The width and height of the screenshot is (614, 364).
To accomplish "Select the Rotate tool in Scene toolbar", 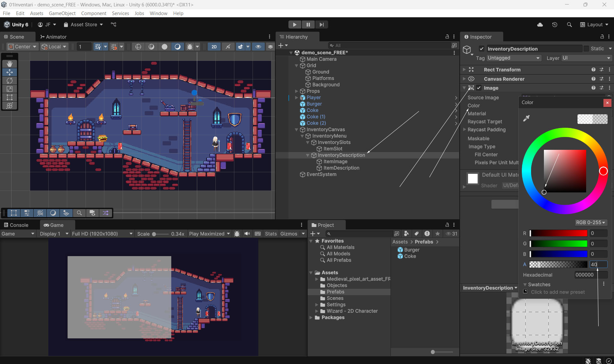I will click(10, 81).
